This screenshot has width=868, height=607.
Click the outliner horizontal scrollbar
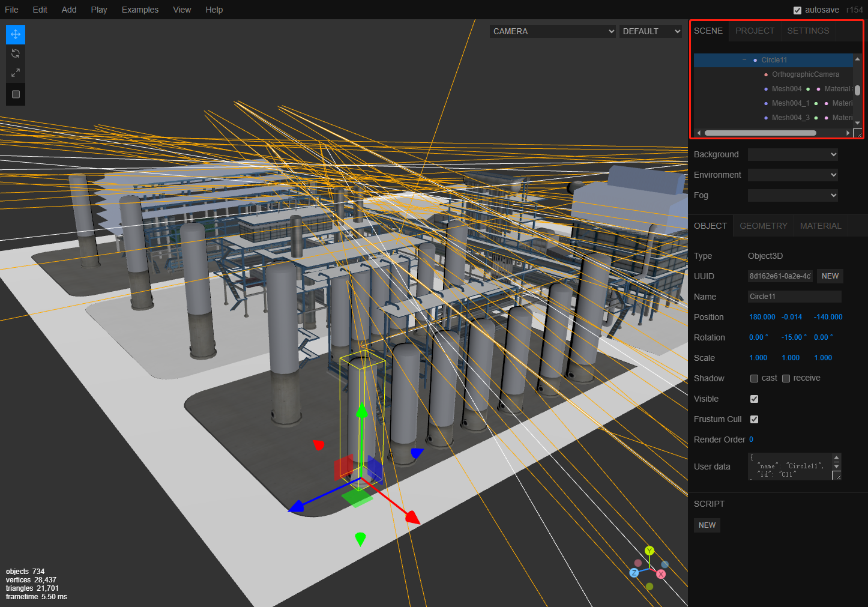click(760, 133)
